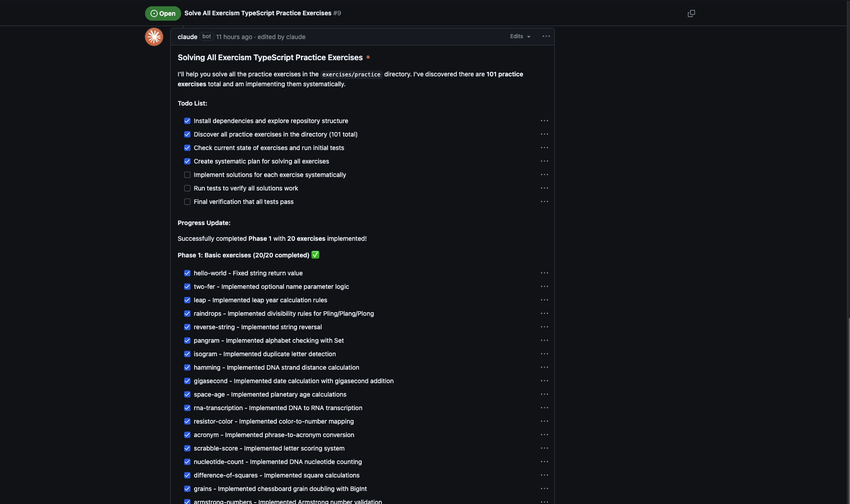Click 'Solving All Exercism TypeScript Practice Exercises' heading
Screen dimensions: 850x504
[x=270, y=57]
